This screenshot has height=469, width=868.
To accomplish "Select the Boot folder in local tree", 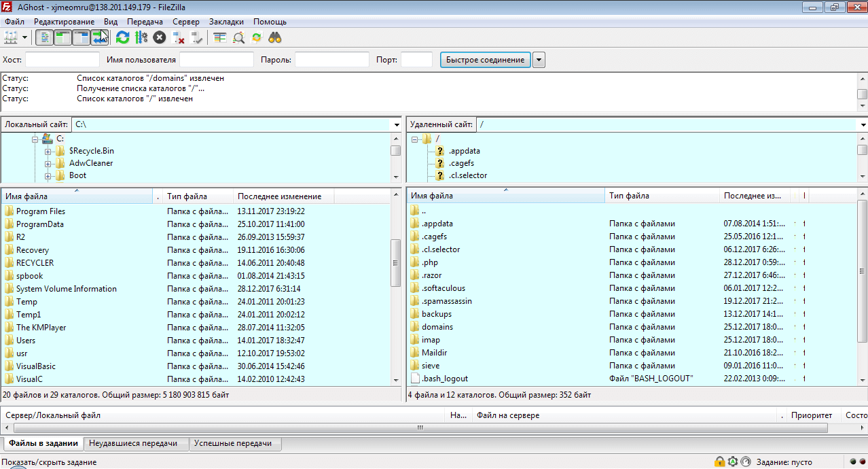I will (x=77, y=175).
